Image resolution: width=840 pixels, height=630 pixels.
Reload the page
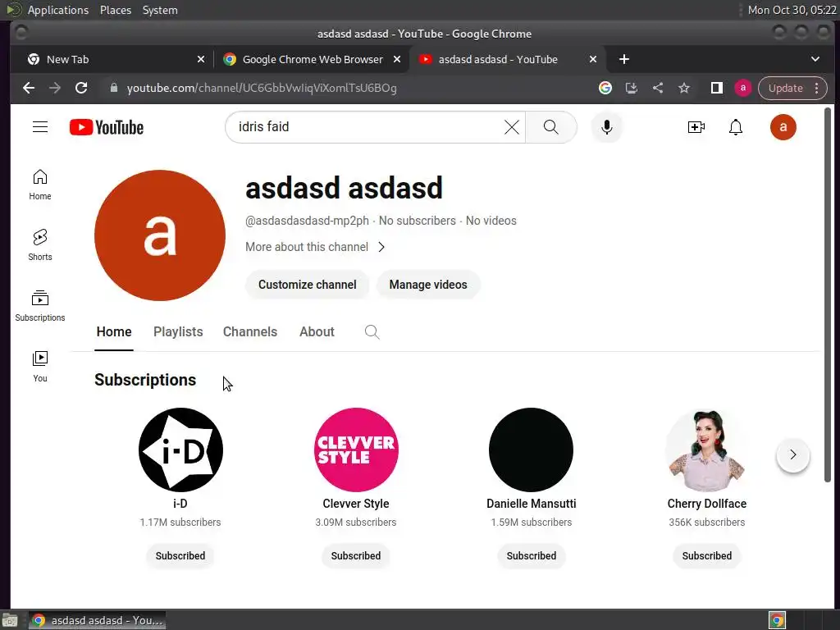81,88
